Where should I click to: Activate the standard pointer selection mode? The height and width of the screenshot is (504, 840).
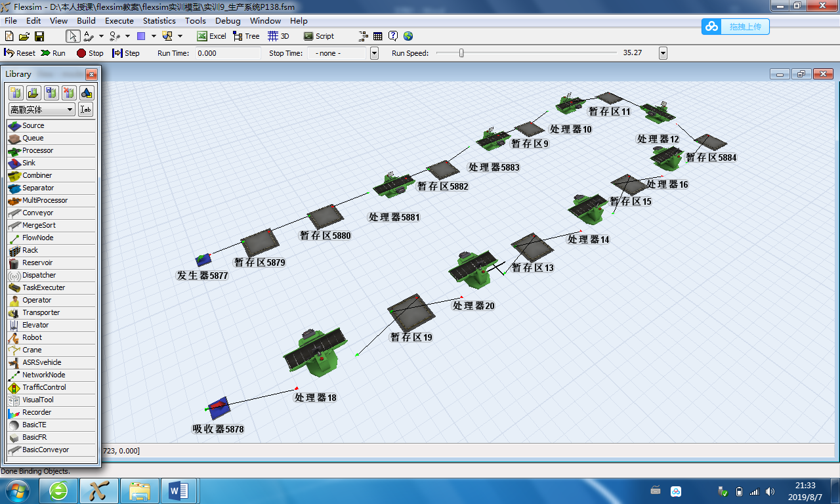pos(73,36)
